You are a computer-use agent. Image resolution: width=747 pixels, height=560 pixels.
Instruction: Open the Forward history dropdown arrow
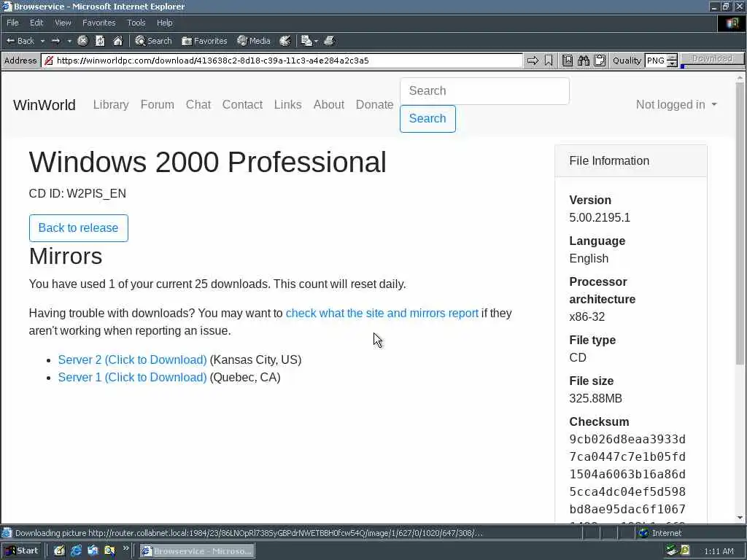coord(69,42)
